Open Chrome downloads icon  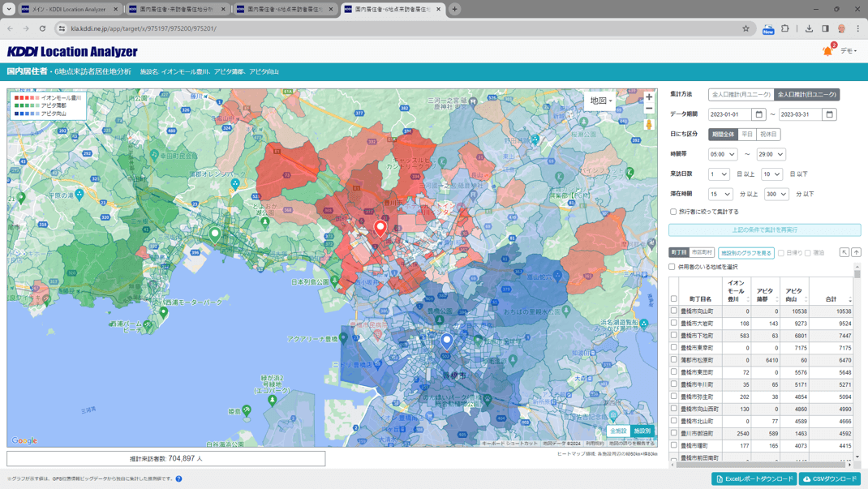(x=809, y=28)
